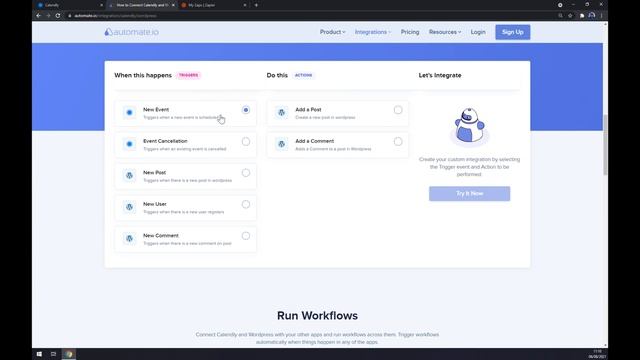The height and width of the screenshot is (360, 640).
Task: Open the Pricing page
Action: click(410, 32)
